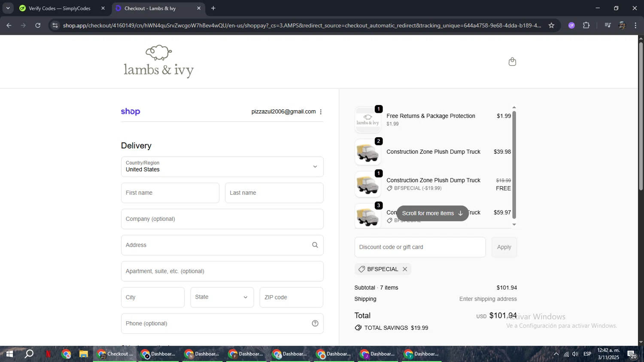Image resolution: width=644 pixels, height=362 pixels.
Task: Open File Explorer from taskbar
Action: (x=83, y=354)
